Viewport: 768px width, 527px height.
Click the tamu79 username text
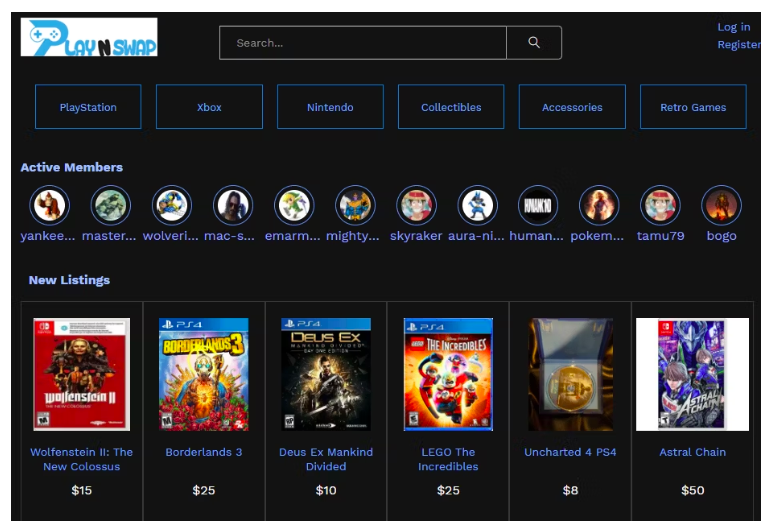pos(660,236)
